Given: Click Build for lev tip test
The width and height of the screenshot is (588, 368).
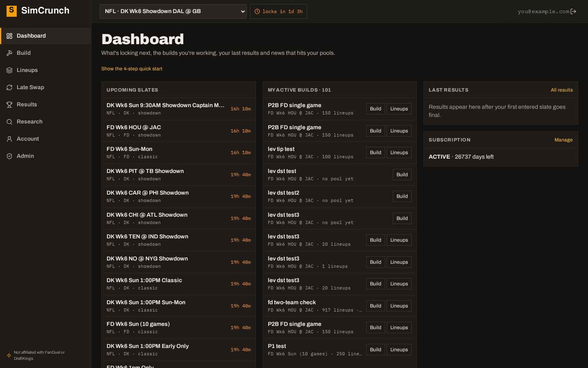Looking at the screenshot, I should (376, 153).
